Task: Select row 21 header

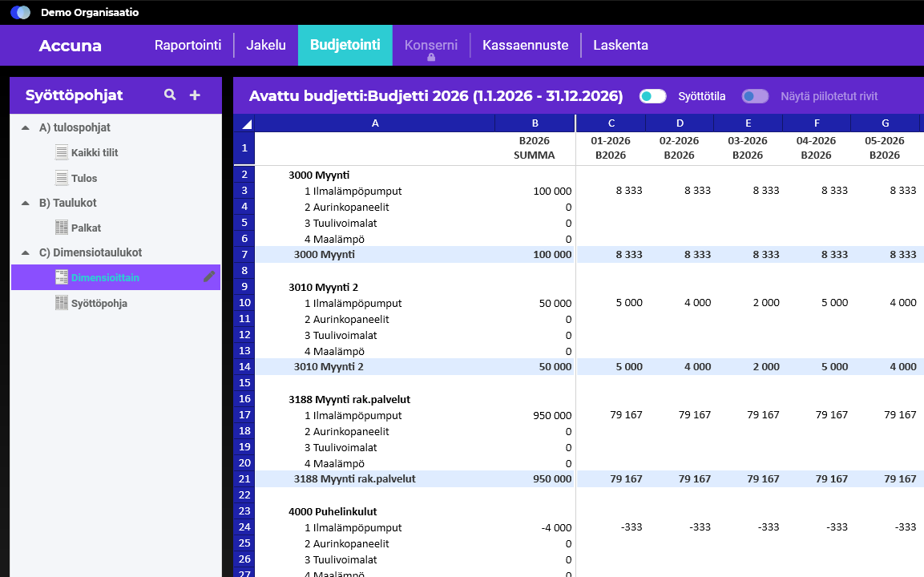Action: (244, 479)
